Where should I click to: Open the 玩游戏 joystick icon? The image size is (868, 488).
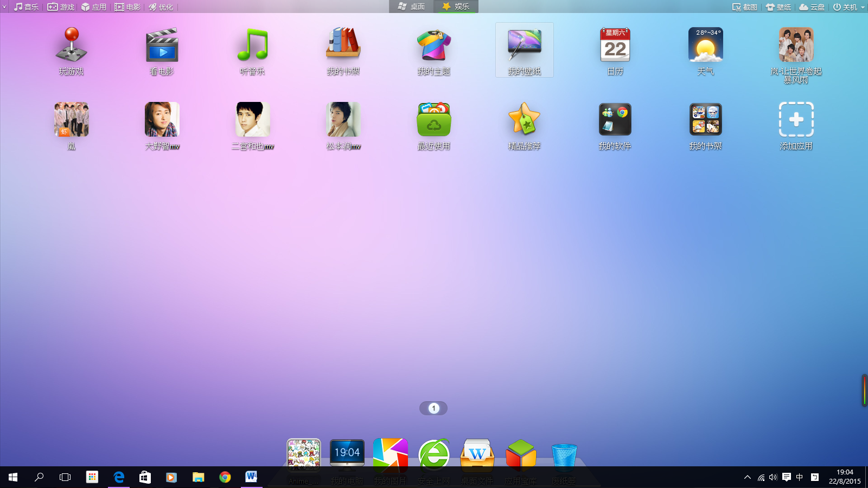pyautogui.click(x=71, y=45)
